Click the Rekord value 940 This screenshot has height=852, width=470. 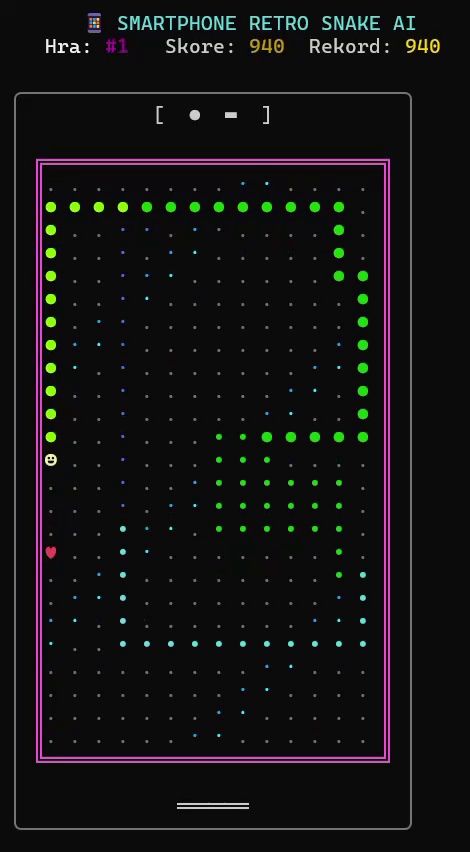pyautogui.click(x=422, y=47)
